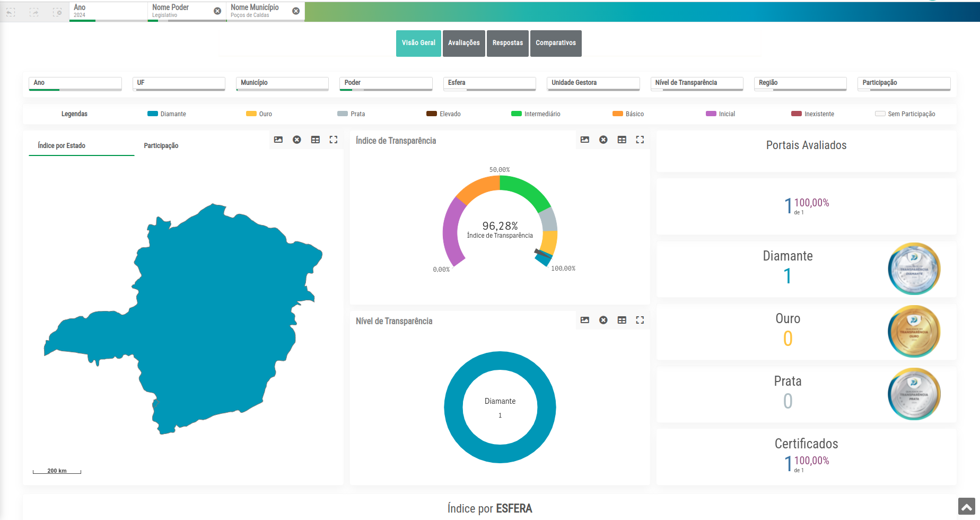Clear the Nome Poder Legislativo filter
The height and width of the screenshot is (520, 980).
[217, 11]
